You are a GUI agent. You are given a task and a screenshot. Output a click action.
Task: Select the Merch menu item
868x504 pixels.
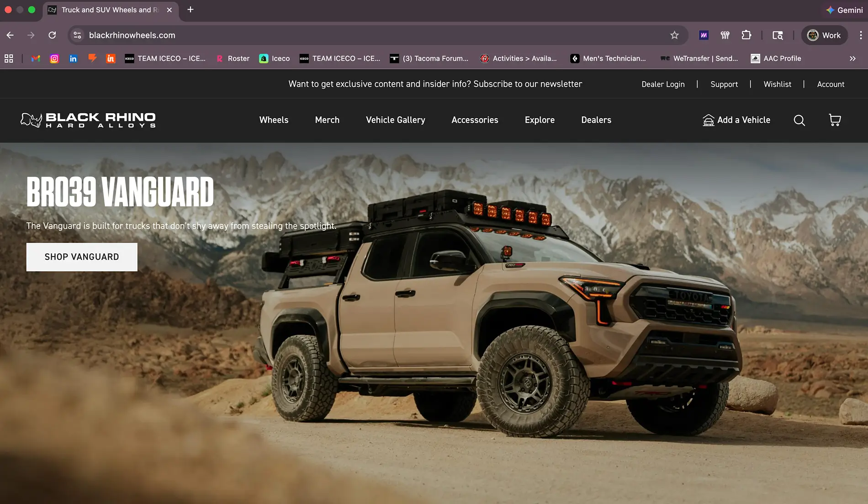pyautogui.click(x=327, y=120)
